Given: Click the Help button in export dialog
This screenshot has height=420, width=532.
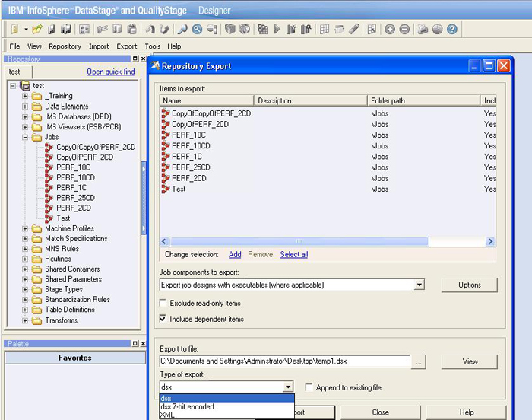Looking at the screenshot, I should coord(466,412).
